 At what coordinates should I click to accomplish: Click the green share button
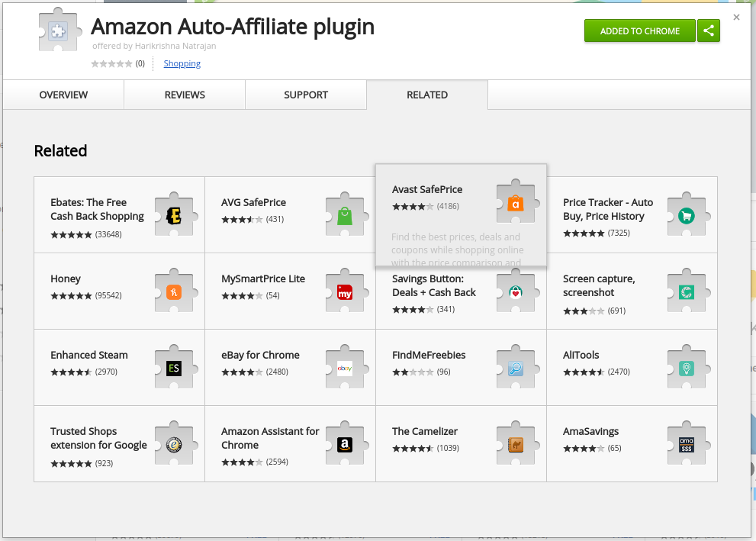[708, 31]
